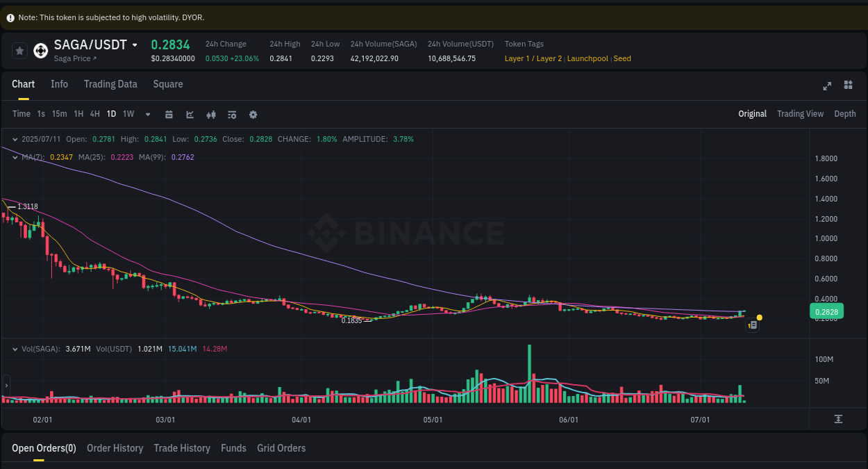Select the 1H timeframe
The height and width of the screenshot is (469, 868).
(x=78, y=114)
